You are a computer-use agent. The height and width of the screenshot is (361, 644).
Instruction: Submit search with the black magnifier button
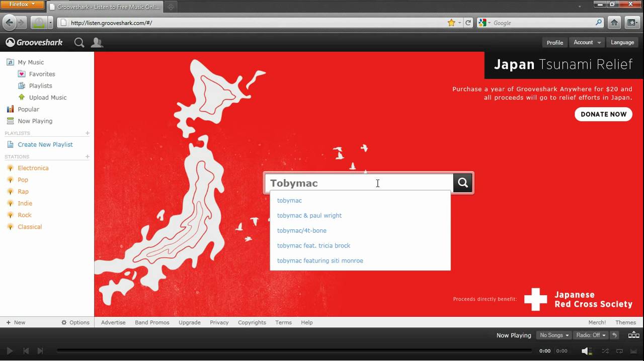tap(463, 183)
